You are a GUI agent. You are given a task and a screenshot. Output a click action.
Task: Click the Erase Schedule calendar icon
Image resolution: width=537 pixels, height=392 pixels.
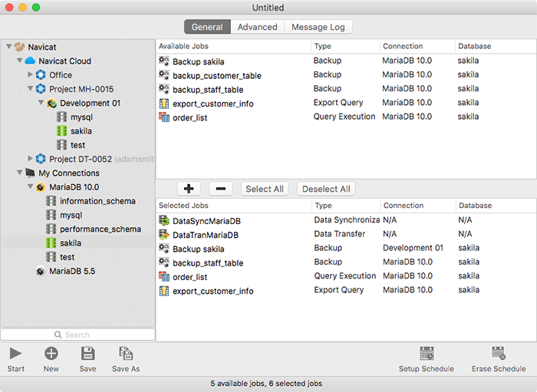499,354
